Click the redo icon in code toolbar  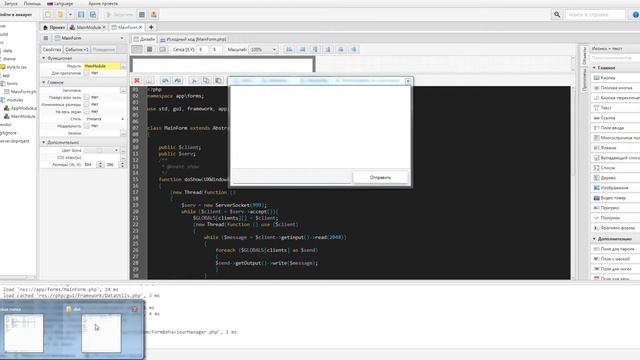[x=178, y=80]
